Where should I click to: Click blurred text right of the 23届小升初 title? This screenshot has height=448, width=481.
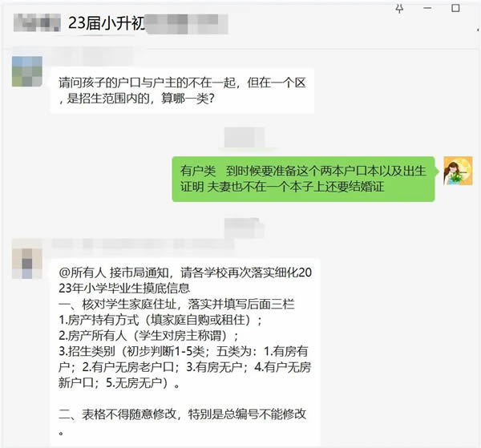[x=187, y=23]
